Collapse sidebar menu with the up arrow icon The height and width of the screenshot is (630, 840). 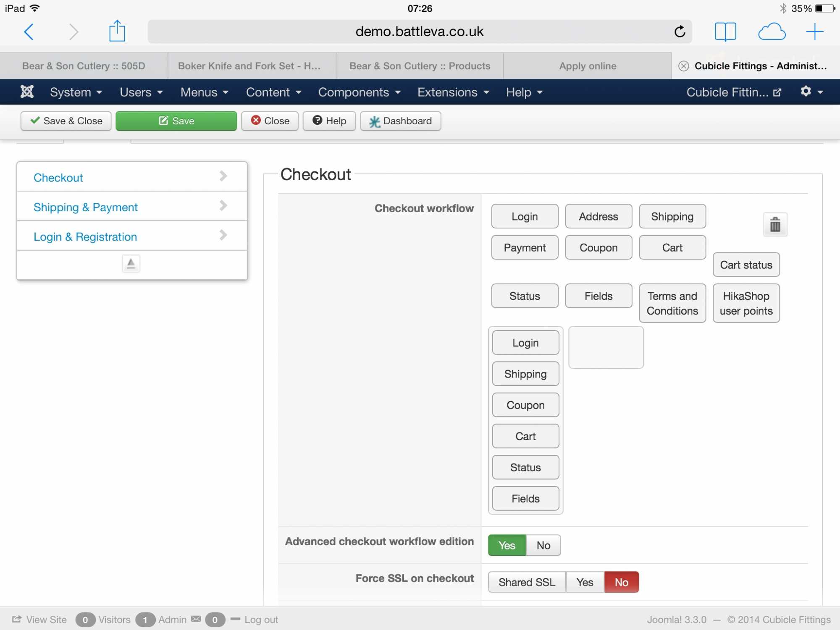131,264
